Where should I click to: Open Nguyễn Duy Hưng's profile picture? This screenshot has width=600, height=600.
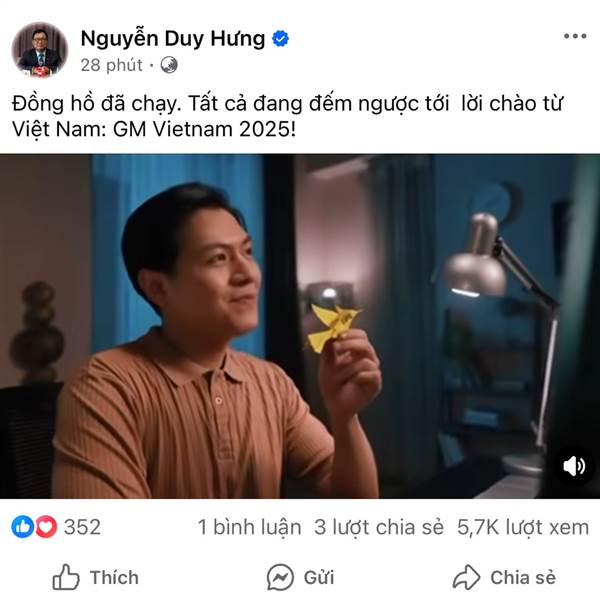coord(39,50)
